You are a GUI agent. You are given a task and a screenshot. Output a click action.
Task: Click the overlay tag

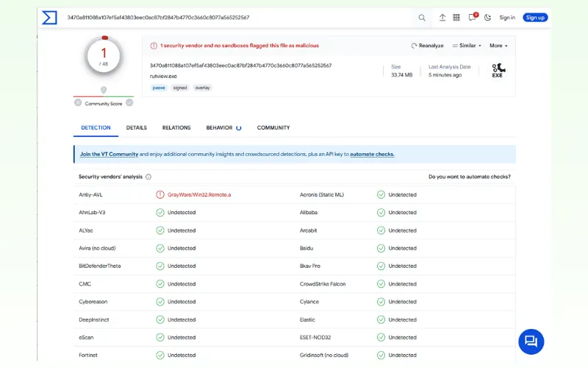(x=203, y=88)
